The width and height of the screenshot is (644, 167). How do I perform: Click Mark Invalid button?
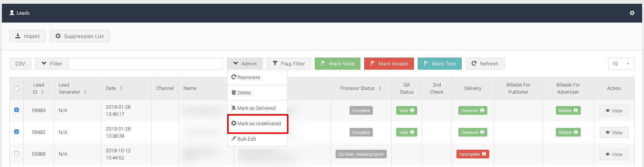389,64
